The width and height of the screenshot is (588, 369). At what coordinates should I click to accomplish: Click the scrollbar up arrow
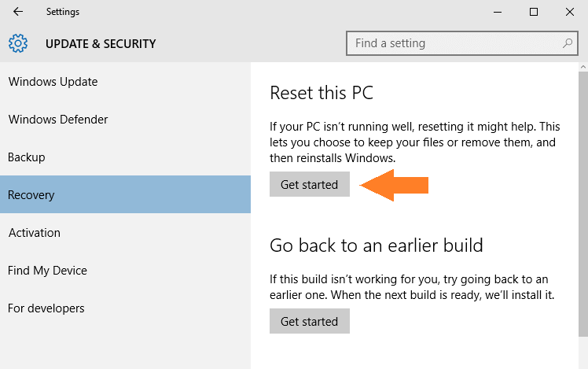583,67
